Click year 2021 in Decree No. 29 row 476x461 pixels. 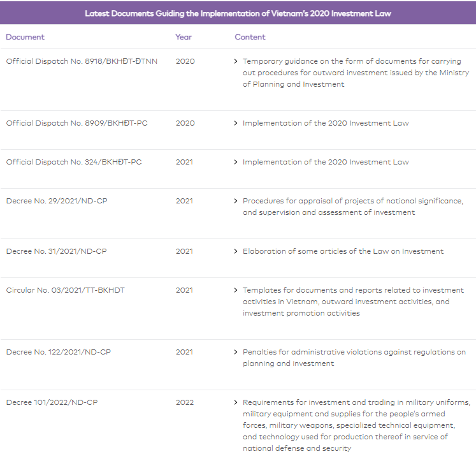tap(184, 201)
